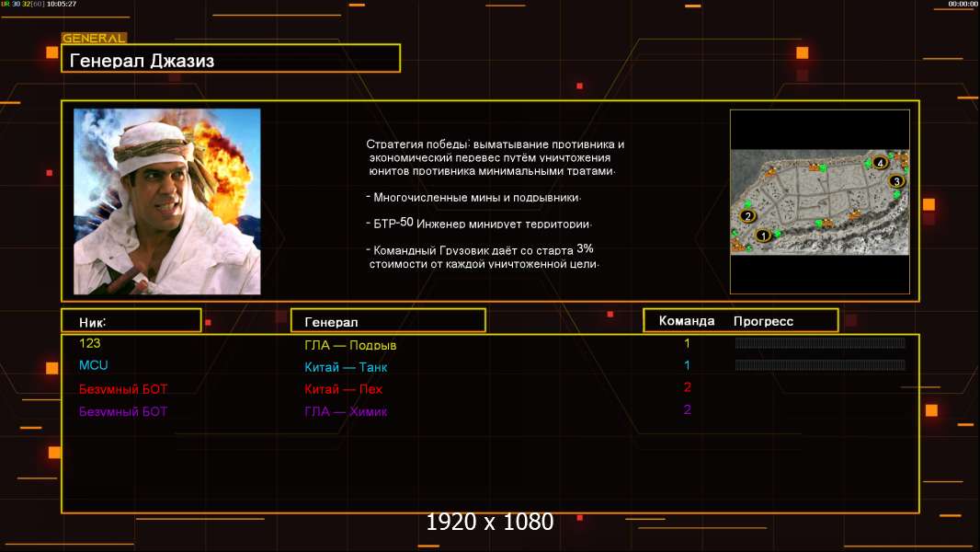This screenshot has height=552, width=980.
Task: Click ГЛА — Подрыв general entry
Action: click(x=350, y=345)
